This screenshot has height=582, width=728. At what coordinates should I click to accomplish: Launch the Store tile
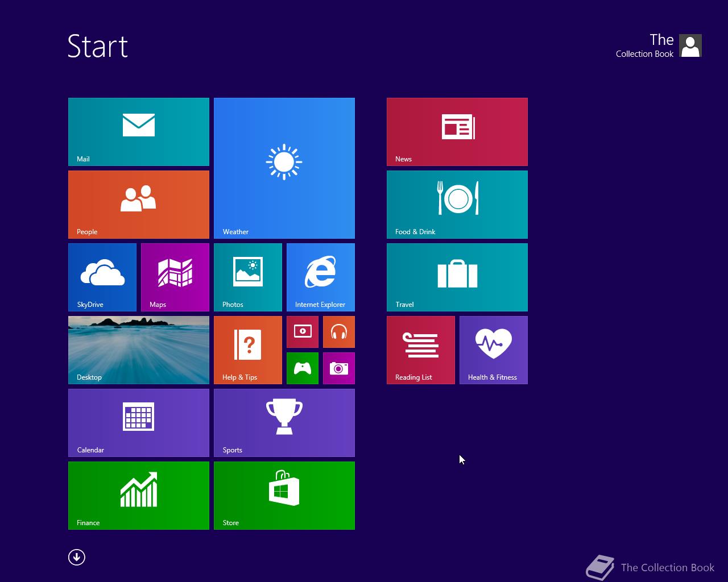click(x=284, y=496)
